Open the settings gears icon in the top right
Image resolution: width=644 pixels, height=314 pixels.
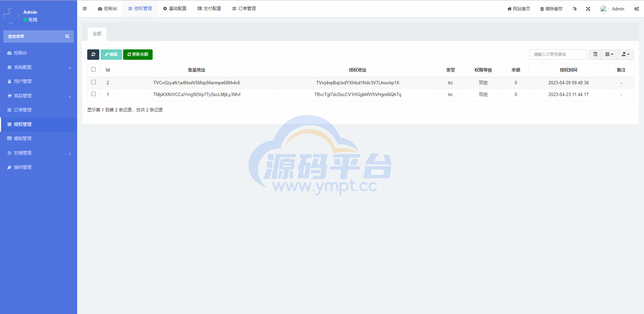point(636,9)
